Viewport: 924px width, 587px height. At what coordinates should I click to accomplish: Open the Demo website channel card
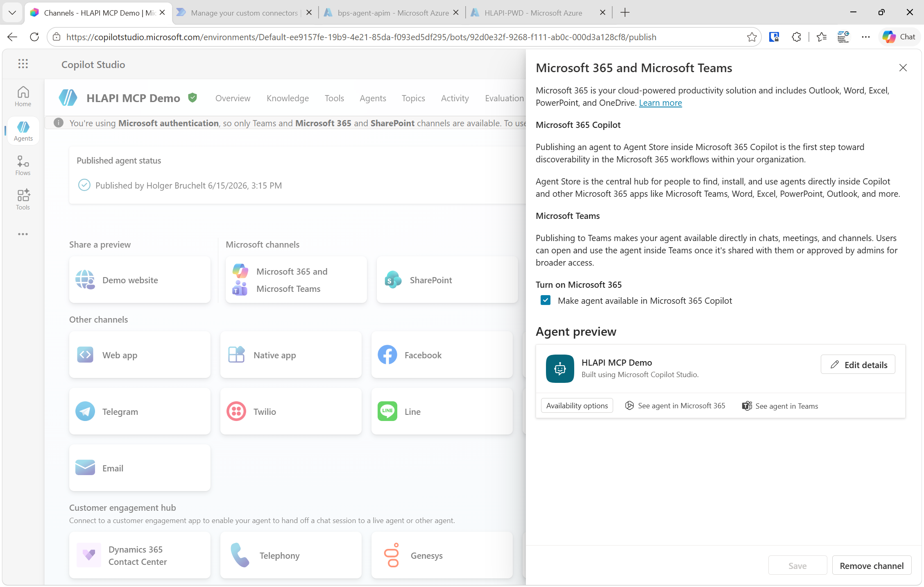[x=140, y=280]
